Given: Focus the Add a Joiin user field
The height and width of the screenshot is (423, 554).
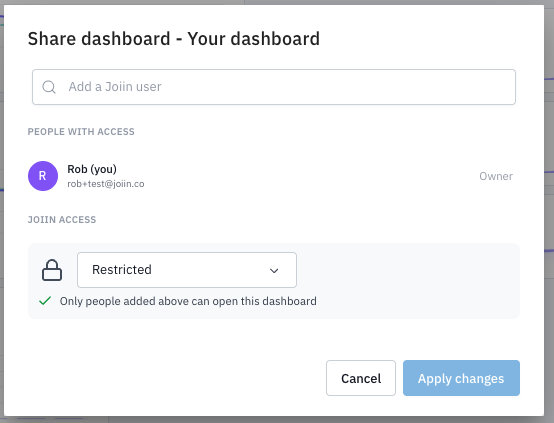Looking at the screenshot, I should [x=274, y=87].
